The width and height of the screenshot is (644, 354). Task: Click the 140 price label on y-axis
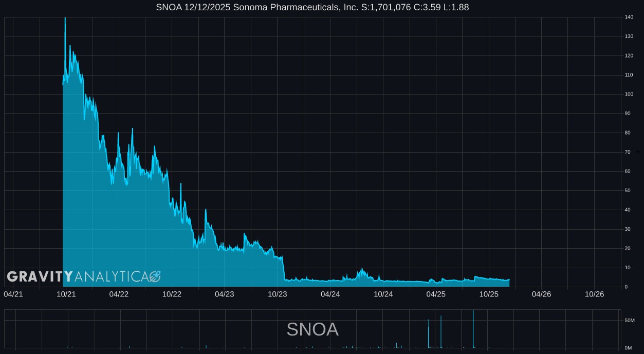pyautogui.click(x=629, y=17)
